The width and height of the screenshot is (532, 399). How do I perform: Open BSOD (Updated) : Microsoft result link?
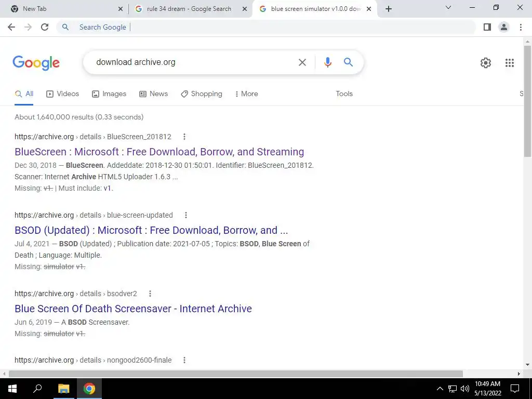[151, 230]
